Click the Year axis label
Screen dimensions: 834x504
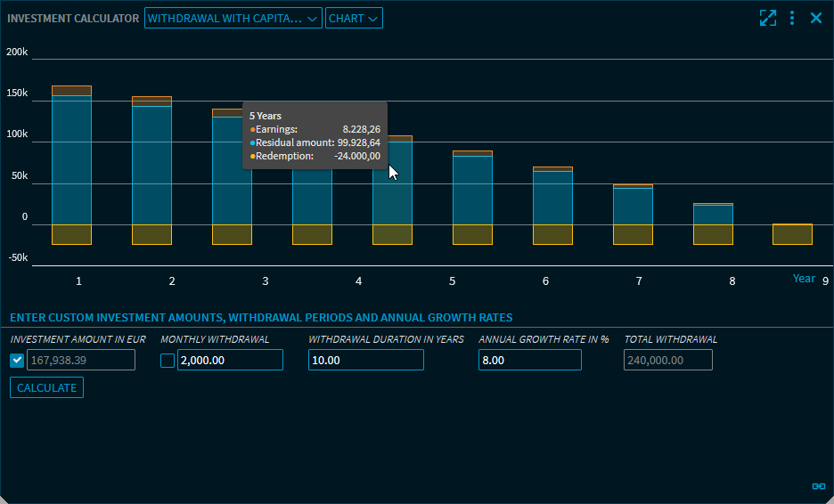tap(804, 279)
